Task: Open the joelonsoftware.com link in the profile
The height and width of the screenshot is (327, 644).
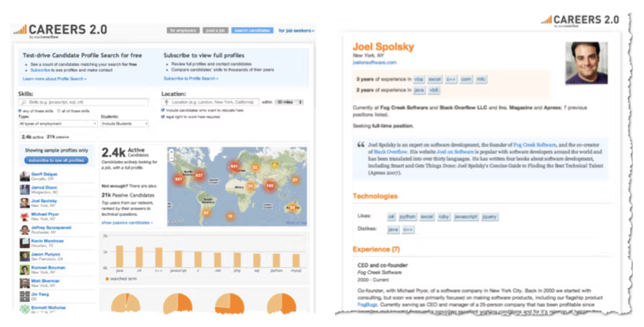Action: pos(375,62)
